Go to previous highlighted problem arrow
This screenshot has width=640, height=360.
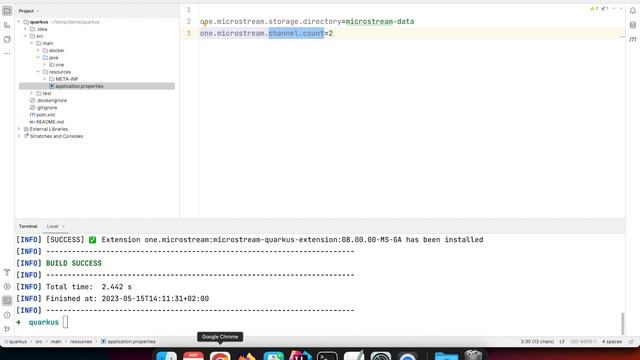(613, 9)
